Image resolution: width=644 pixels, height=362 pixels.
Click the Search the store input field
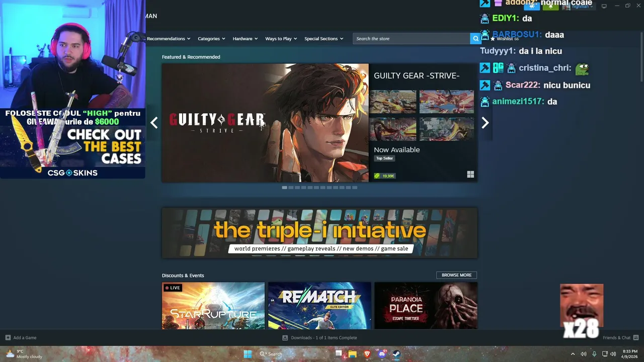[x=412, y=39]
